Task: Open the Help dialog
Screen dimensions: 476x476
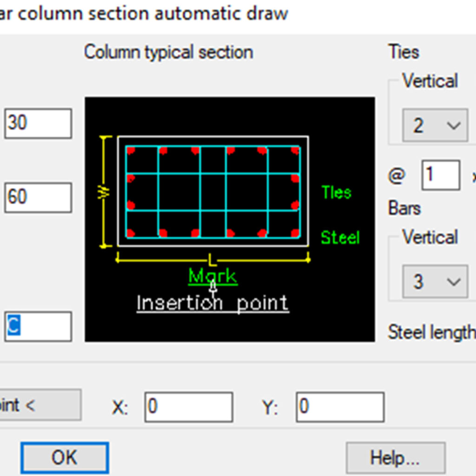Action: click(396, 457)
